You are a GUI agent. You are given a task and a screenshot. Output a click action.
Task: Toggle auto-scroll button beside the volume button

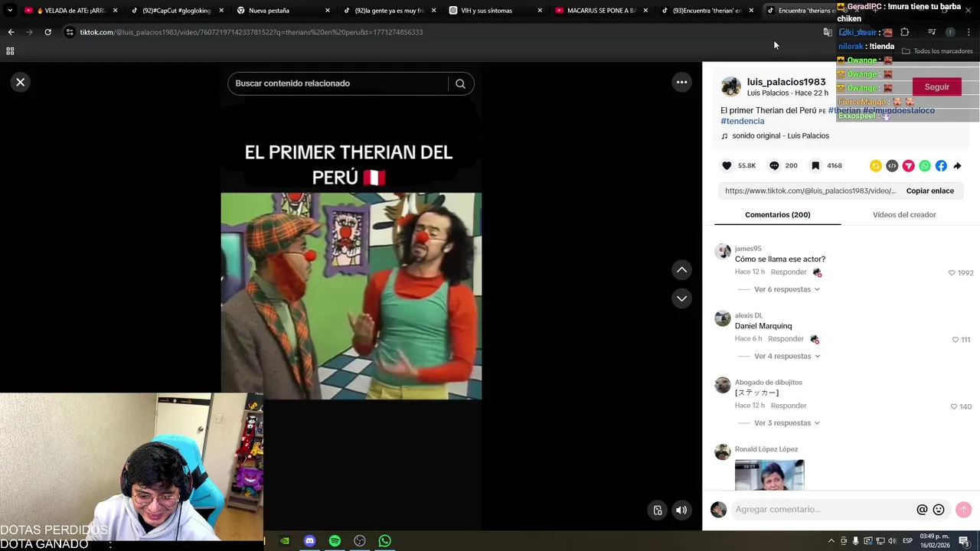pos(658,510)
